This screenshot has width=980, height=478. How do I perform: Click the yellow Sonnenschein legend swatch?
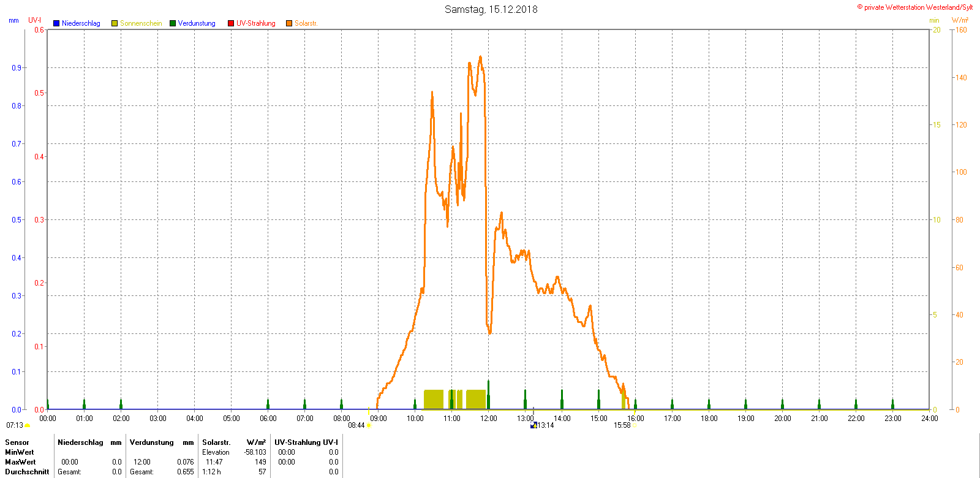pos(115,23)
